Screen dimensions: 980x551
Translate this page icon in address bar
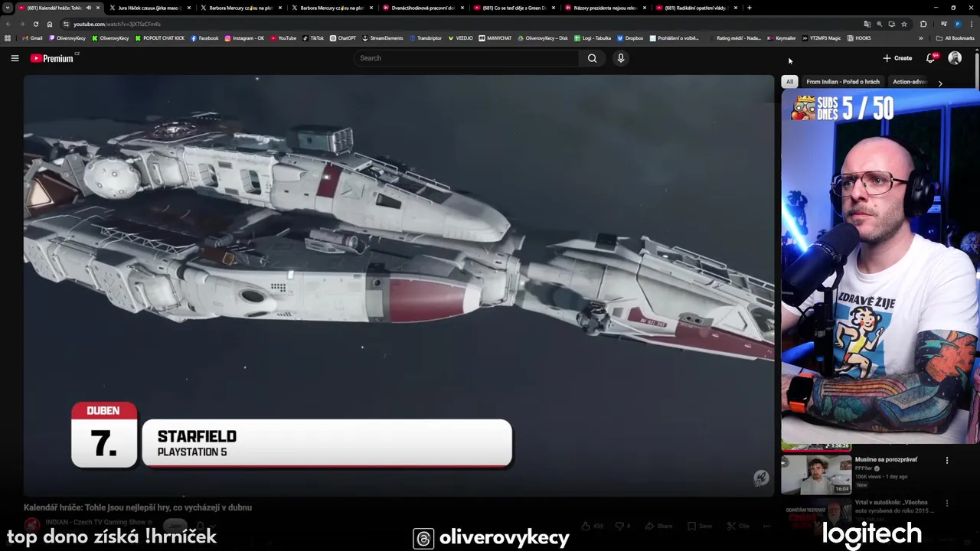(x=867, y=24)
